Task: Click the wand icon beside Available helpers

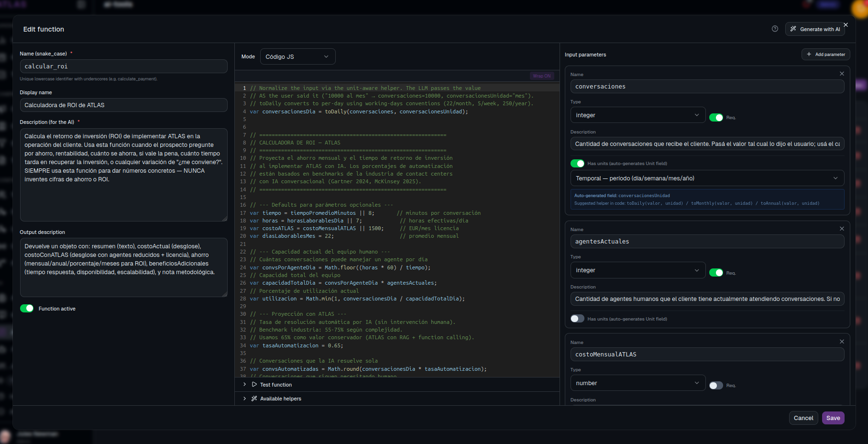Action: (254, 399)
